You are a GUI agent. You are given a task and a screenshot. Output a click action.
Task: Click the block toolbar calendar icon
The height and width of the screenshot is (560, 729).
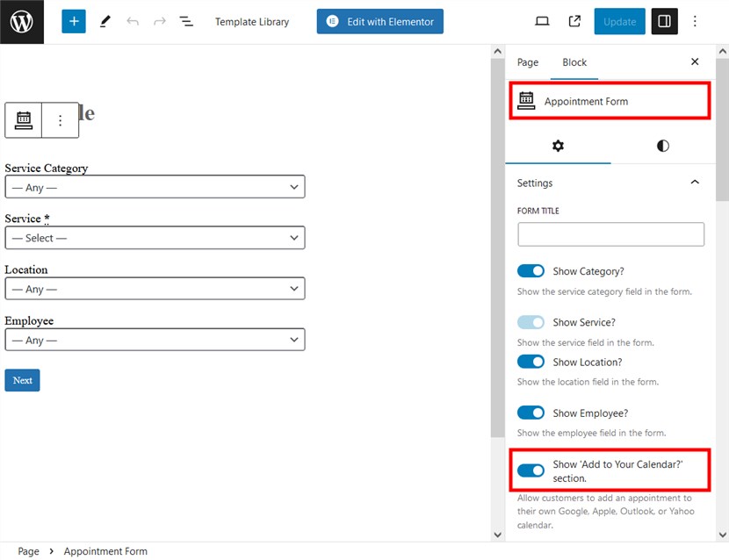[23, 120]
